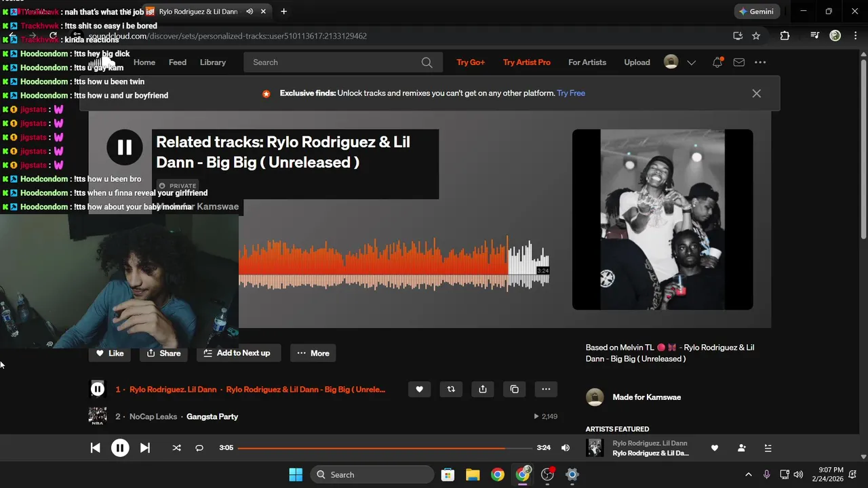Repost track 1 in the list
Screen dimensions: 868x488
451,389
